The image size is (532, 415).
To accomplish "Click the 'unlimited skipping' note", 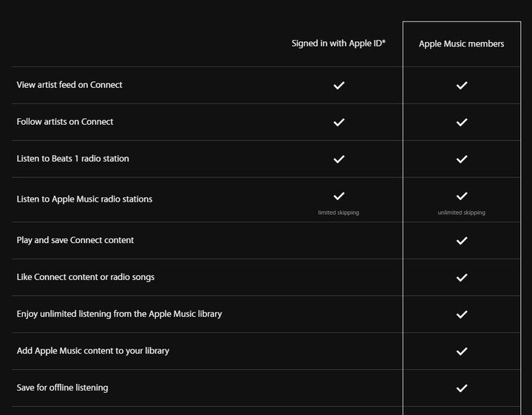I will tap(461, 213).
